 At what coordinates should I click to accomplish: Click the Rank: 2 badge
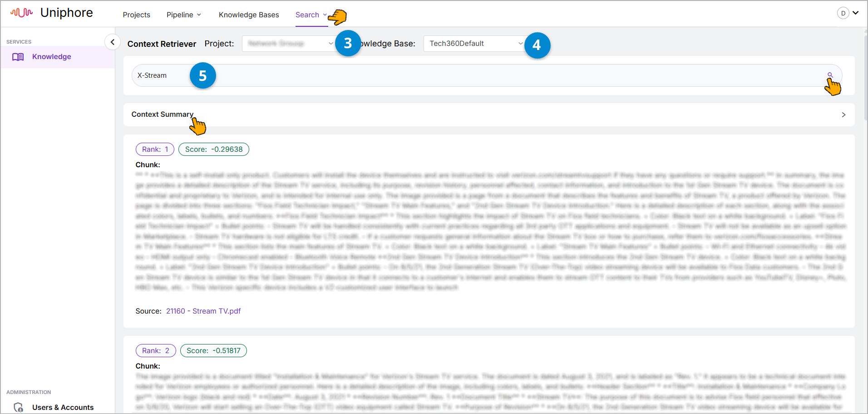[156, 350]
